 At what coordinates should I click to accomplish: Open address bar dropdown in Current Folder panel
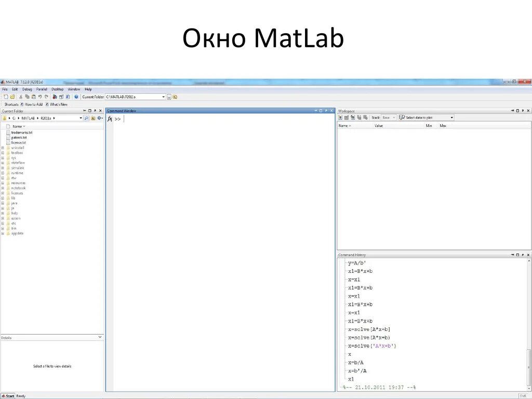81,118
